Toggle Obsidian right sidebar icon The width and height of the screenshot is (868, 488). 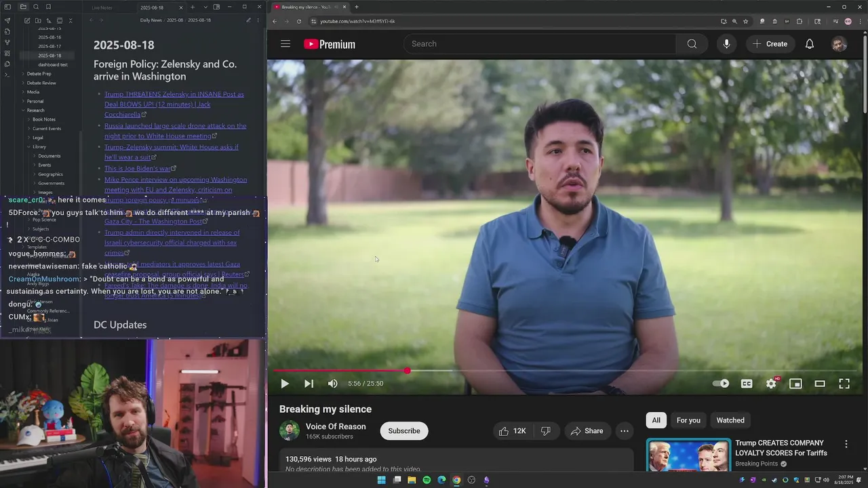[x=216, y=7]
